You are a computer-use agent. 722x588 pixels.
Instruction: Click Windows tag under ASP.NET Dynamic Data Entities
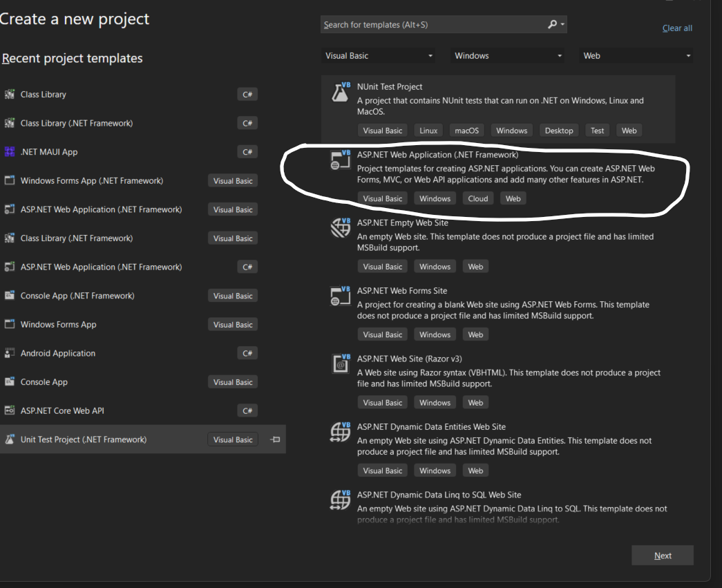[435, 471]
